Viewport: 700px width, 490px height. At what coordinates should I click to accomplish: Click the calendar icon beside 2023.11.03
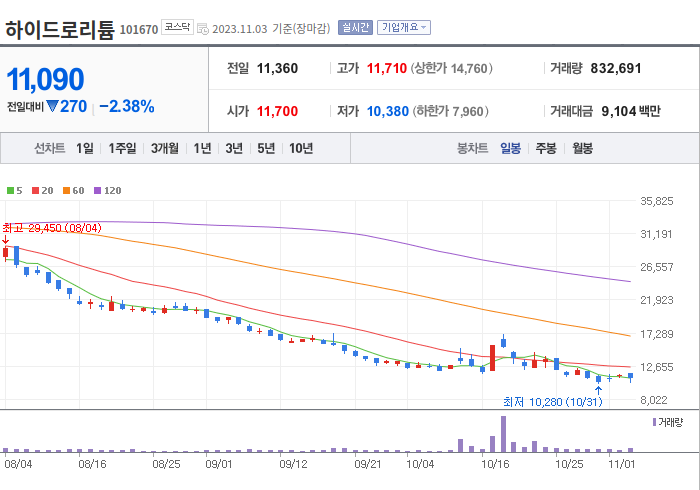click(x=203, y=29)
